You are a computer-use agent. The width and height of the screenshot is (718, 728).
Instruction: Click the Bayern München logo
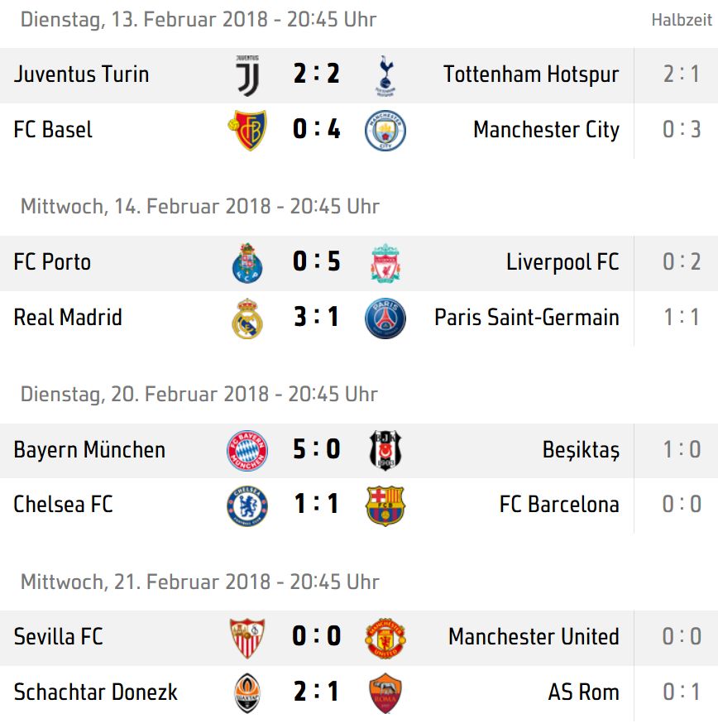click(247, 450)
